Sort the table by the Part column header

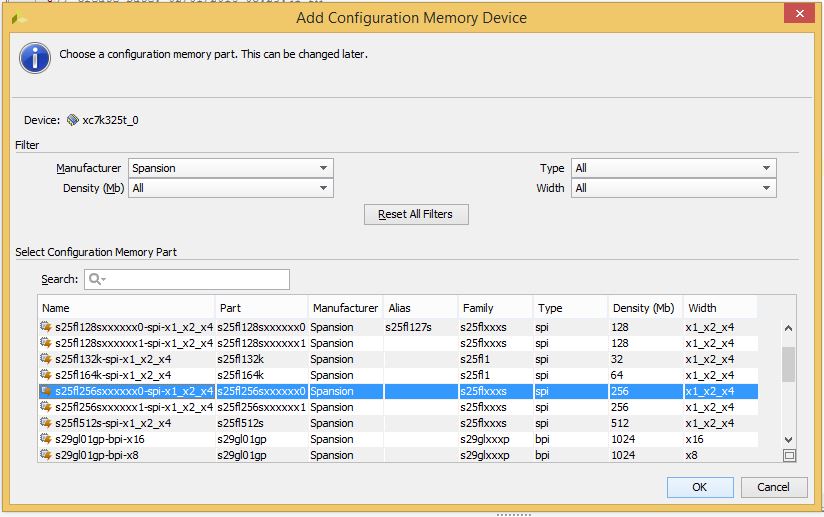262,308
